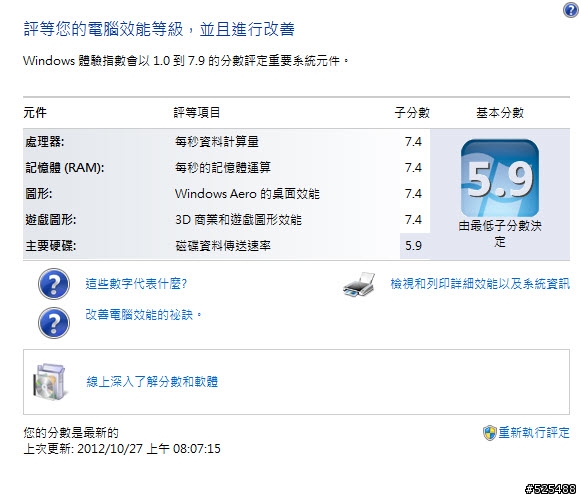Viewport: 581px width, 497px height.
Task: Open 改善電腦效能的祕訣 link
Action: tap(143, 315)
